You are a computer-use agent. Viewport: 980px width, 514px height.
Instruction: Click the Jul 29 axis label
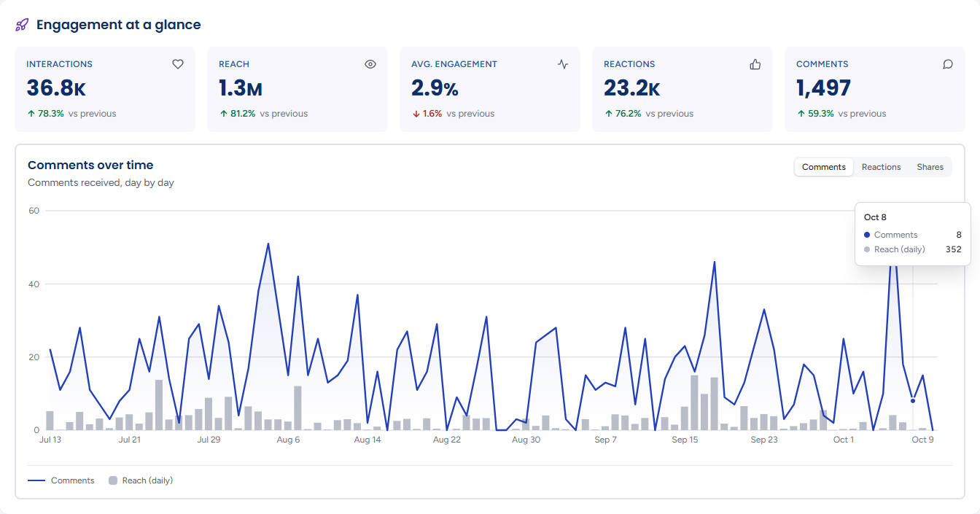(209, 440)
